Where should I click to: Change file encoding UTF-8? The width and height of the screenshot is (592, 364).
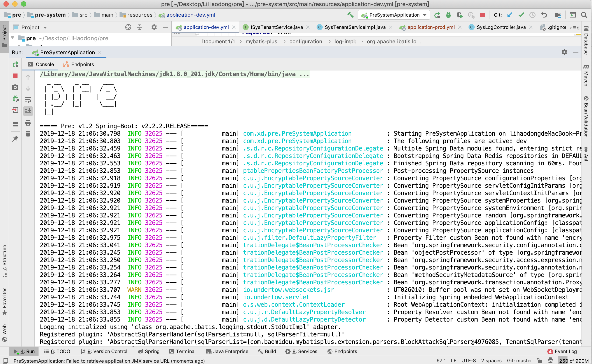pos(469,361)
